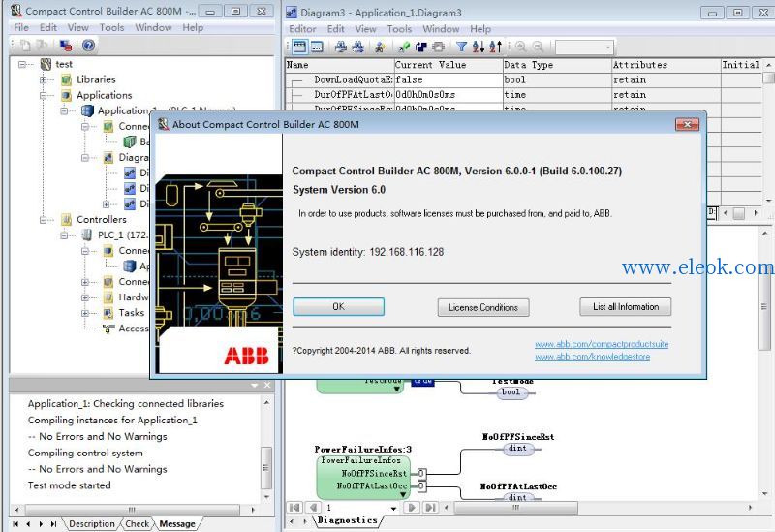Screen dimensions: 775x532
Task: Click the diagram horizontal scrollbar thumb
Action: click(x=515, y=508)
